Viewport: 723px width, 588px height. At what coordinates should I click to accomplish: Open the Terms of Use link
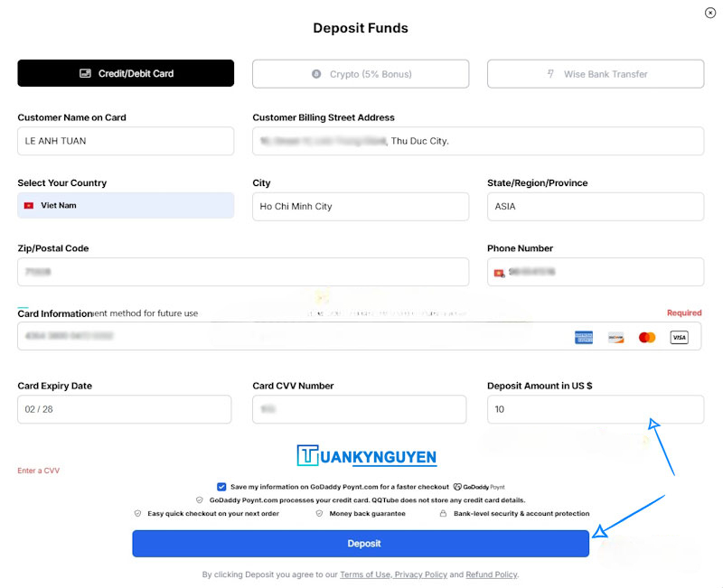(364, 574)
